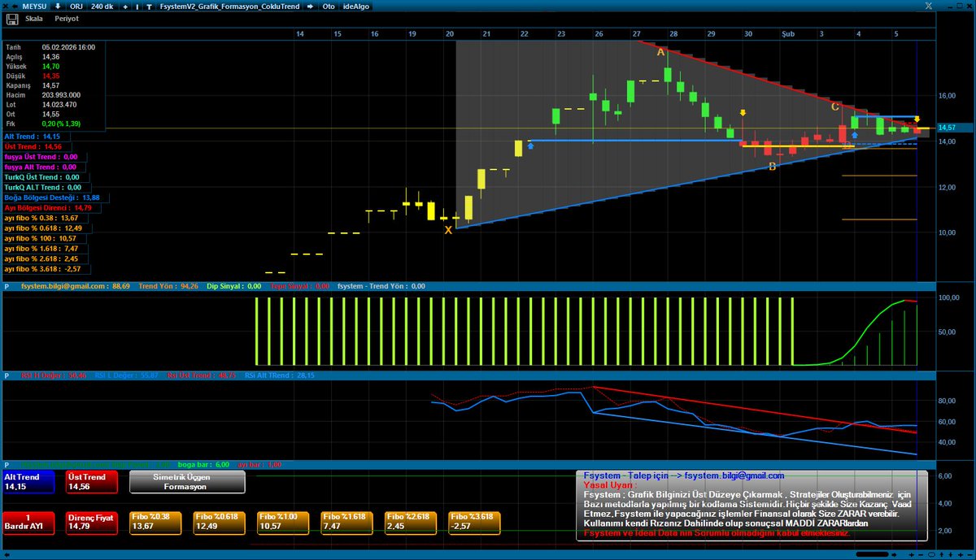Click the Fibo %1.618 7,47 button
The image size is (976, 560).
pyautogui.click(x=346, y=522)
